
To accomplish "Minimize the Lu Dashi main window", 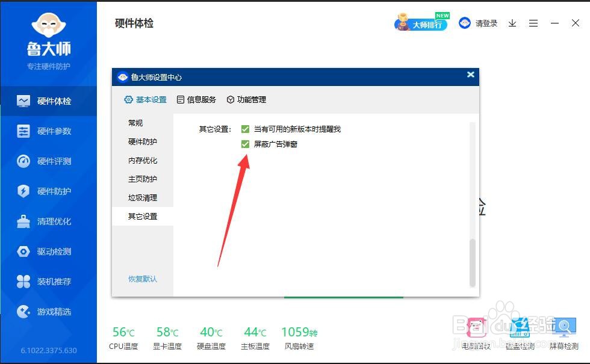I will pos(554,23).
